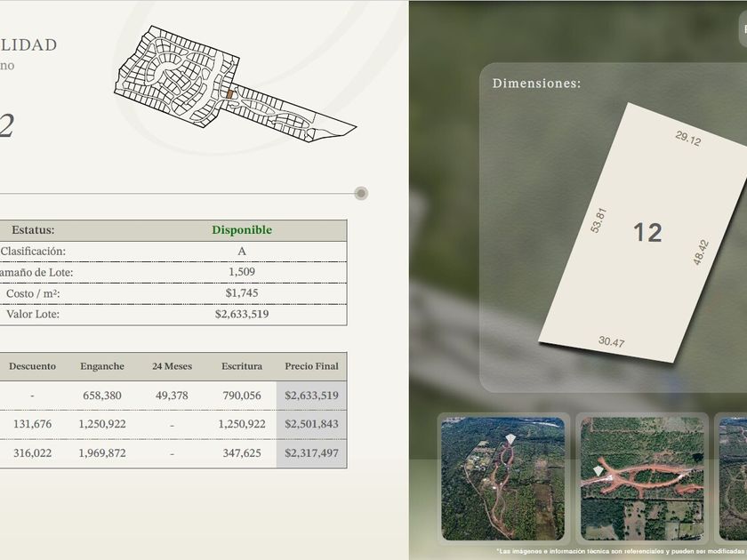Viewport: 747px width, 560px height.
Task: Click escritura value '1,250,922' in second row
Action: (242, 424)
